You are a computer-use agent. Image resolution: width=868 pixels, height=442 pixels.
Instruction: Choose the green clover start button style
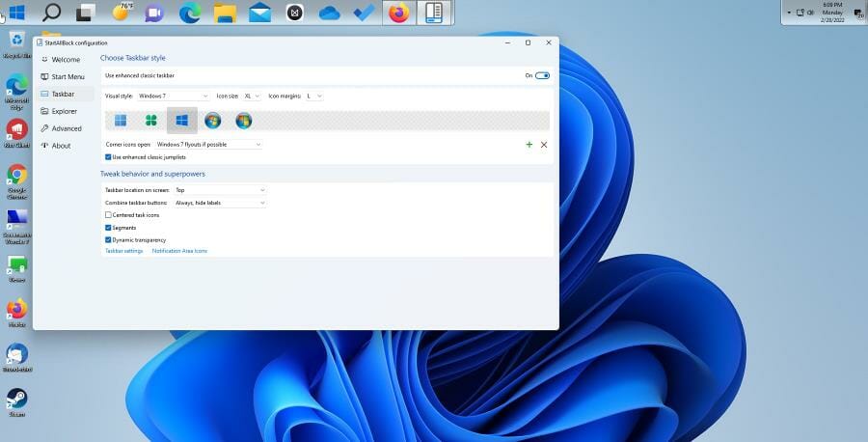[151, 121]
